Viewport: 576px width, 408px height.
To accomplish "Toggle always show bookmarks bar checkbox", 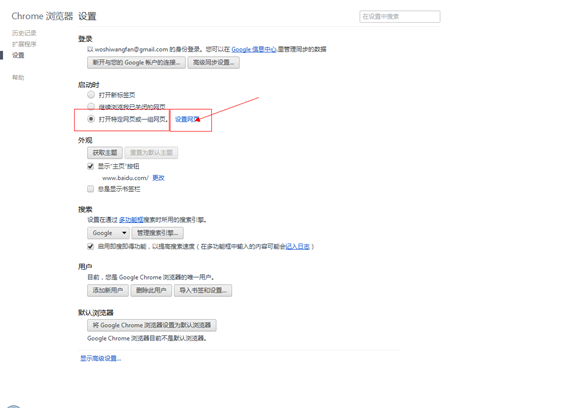I will [90, 189].
